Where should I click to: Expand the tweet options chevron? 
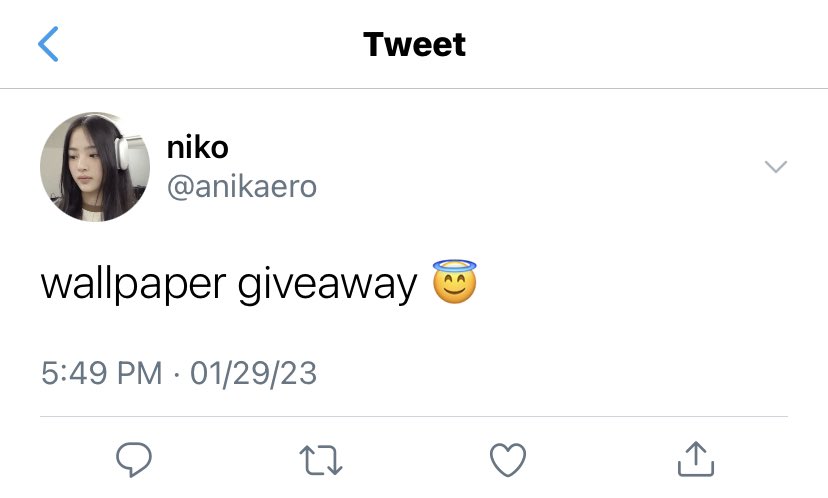[776, 167]
